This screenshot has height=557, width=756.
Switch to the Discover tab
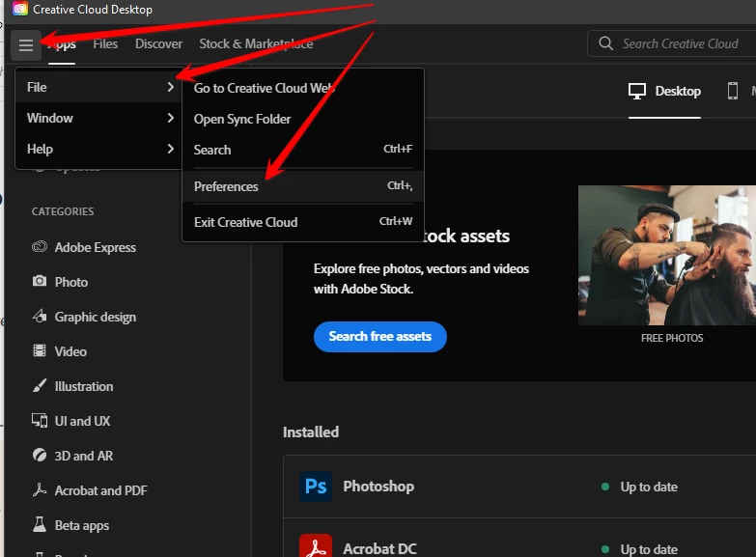tap(158, 43)
